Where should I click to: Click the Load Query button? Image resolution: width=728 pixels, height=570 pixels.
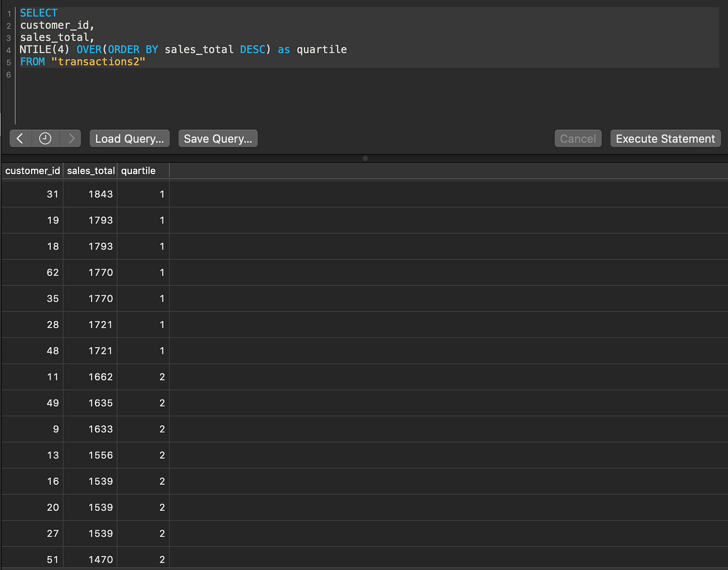[x=129, y=138]
